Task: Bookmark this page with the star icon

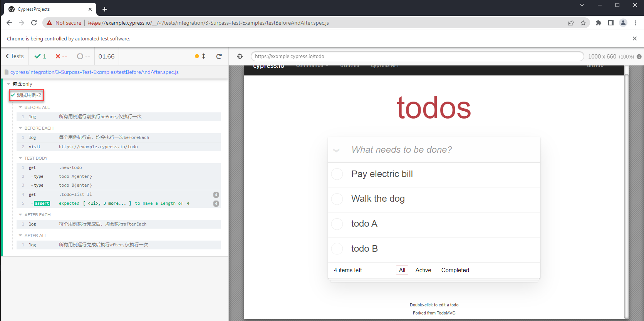Action: click(x=583, y=23)
